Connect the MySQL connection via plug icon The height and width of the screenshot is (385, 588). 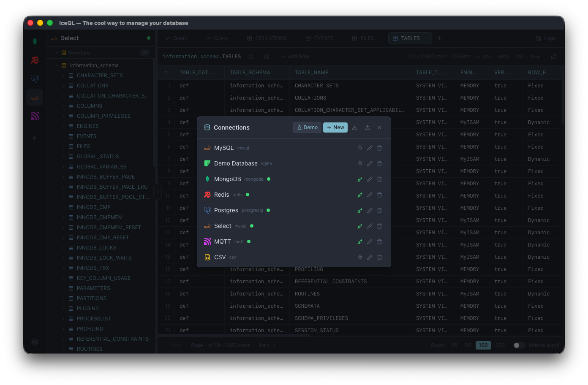(x=360, y=148)
